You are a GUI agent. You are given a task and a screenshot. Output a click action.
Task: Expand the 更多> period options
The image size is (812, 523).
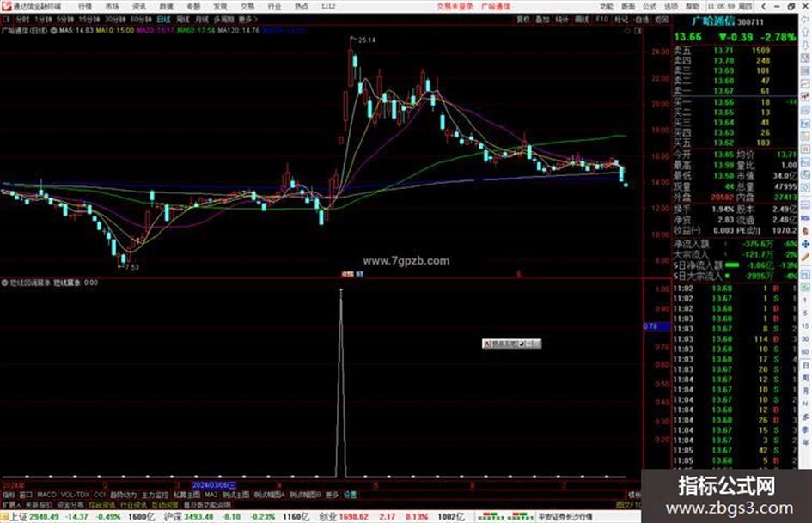pyautogui.click(x=247, y=19)
